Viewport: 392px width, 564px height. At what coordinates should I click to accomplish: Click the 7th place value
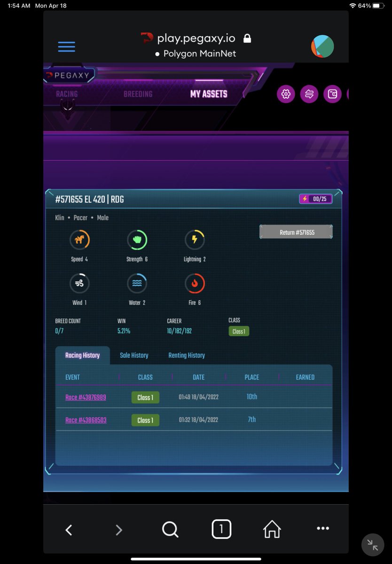(252, 419)
